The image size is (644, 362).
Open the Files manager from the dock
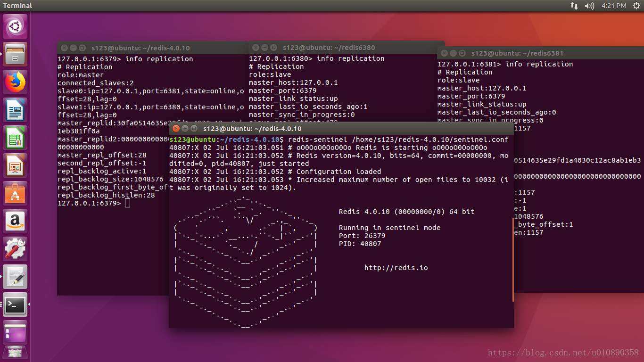pyautogui.click(x=15, y=54)
